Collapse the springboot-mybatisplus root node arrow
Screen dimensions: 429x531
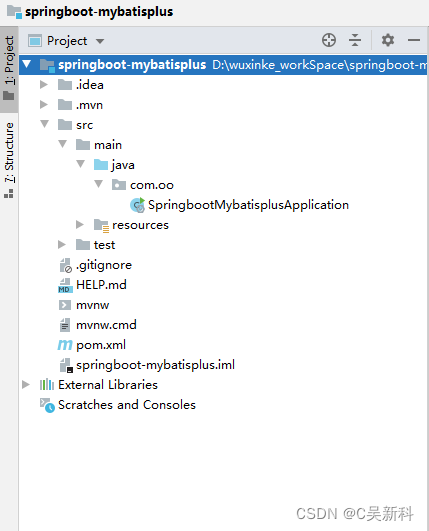click(x=27, y=64)
